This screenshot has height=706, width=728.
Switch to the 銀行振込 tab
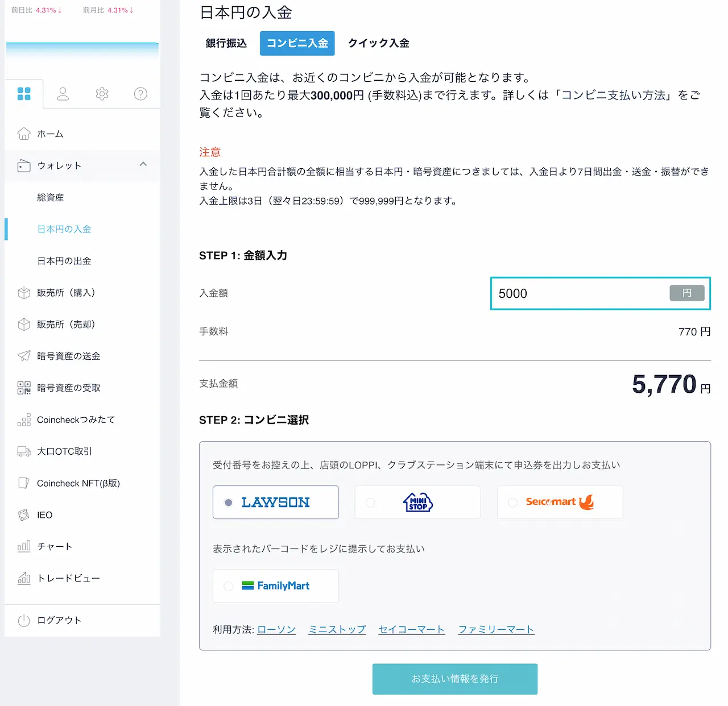coord(226,43)
